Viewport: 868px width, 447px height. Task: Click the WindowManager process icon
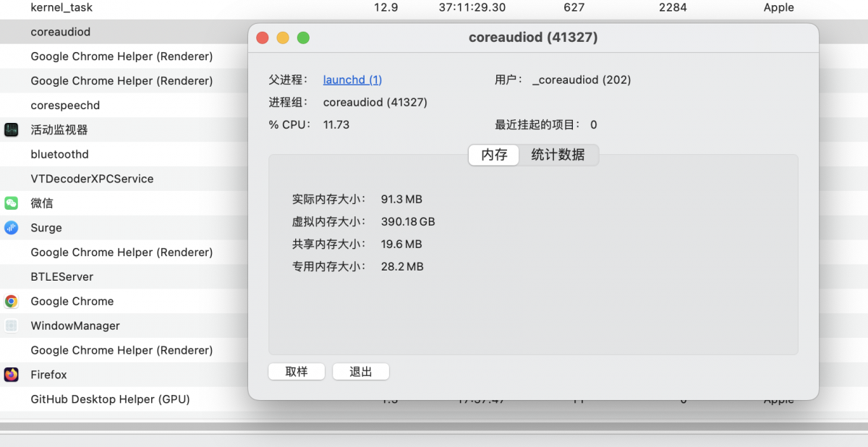click(11, 326)
